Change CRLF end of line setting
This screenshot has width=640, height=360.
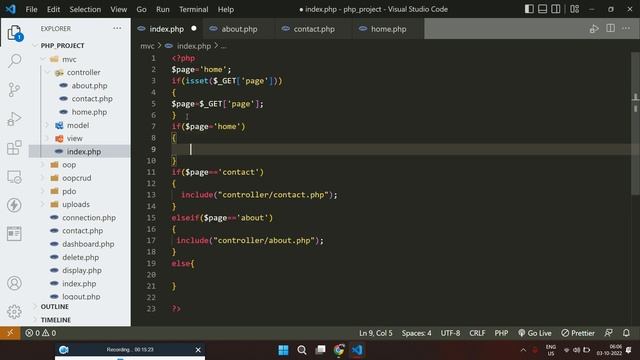pyautogui.click(x=477, y=333)
